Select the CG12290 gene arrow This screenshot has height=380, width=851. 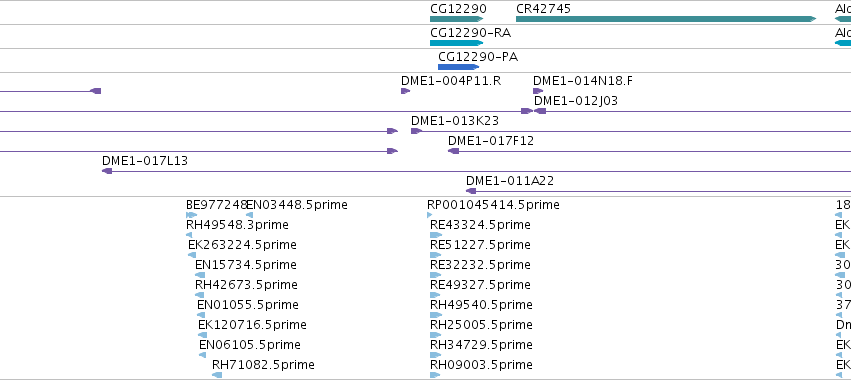coord(456,19)
